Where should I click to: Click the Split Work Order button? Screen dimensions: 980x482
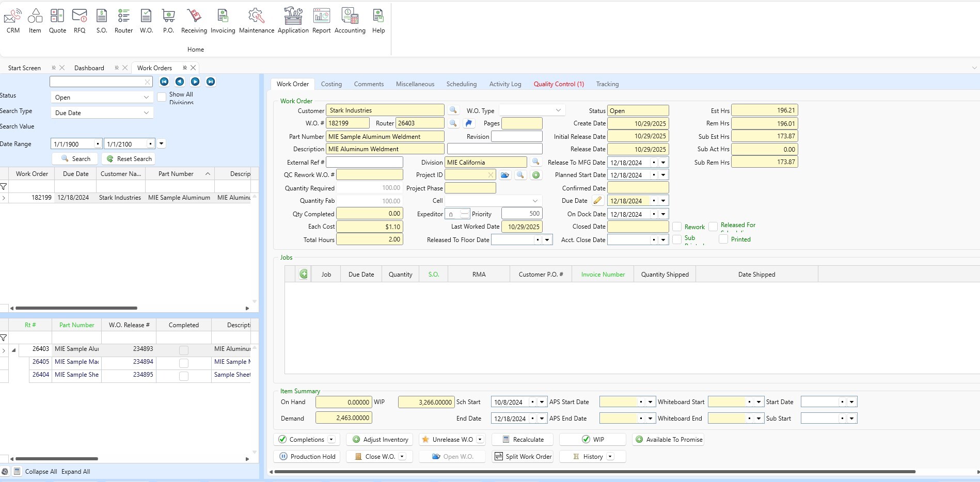pos(523,456)
